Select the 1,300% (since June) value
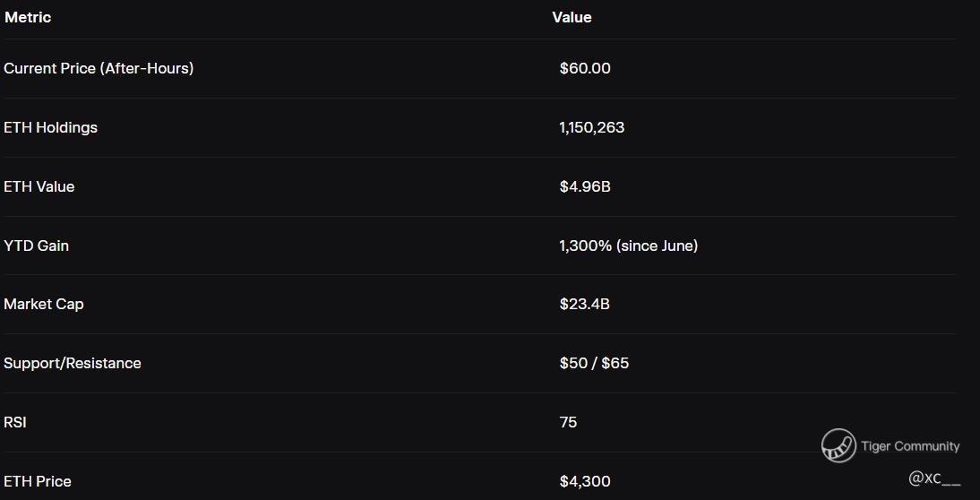This screenshot has width=980, height=500. 628,246
